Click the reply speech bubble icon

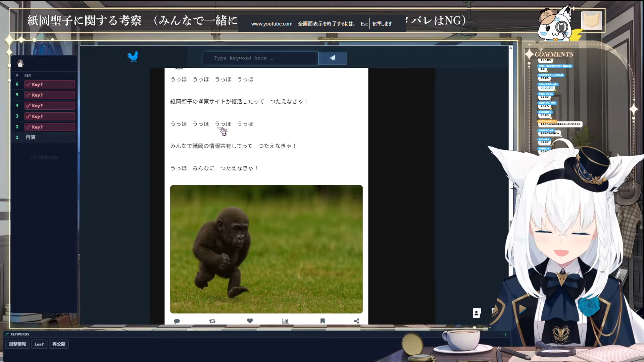pos(177,321)
